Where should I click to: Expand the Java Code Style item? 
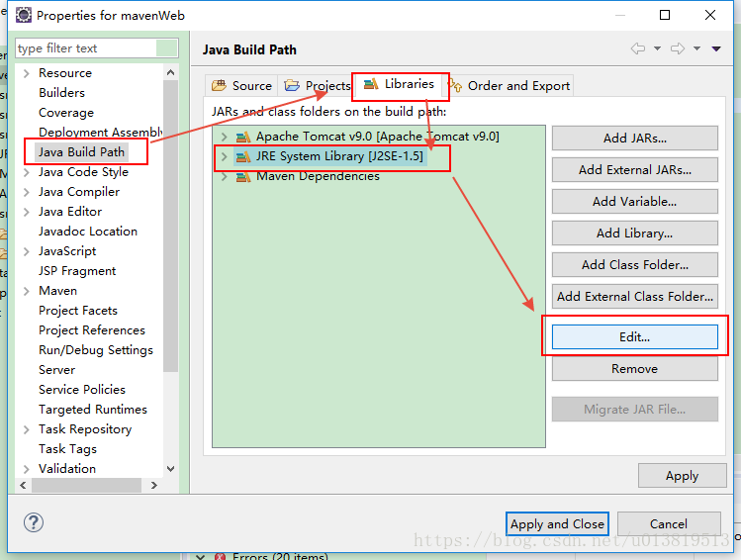pyautogui.click(x=27, y=172)
